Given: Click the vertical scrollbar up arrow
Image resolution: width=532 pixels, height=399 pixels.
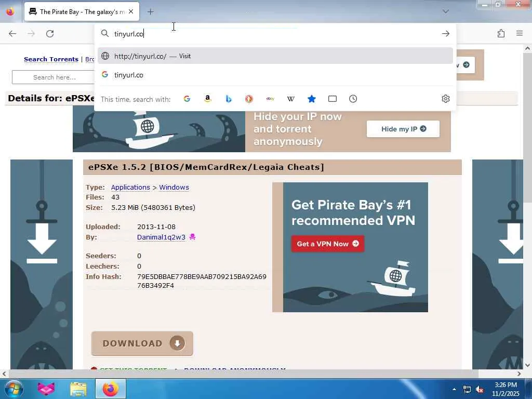Looking at the screenshot, I should pos(528,48).
